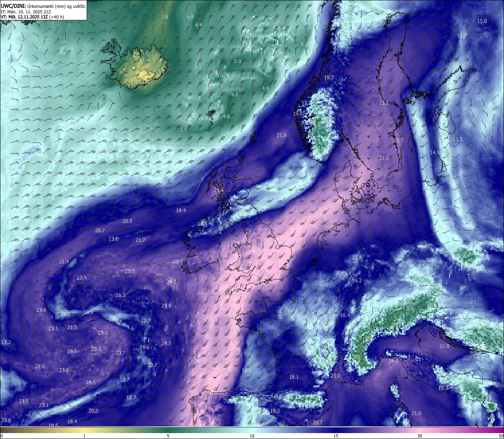This screenshot has height=439, width=504.
Task: Click the 20.5 value label
Action: click(127, 221)
